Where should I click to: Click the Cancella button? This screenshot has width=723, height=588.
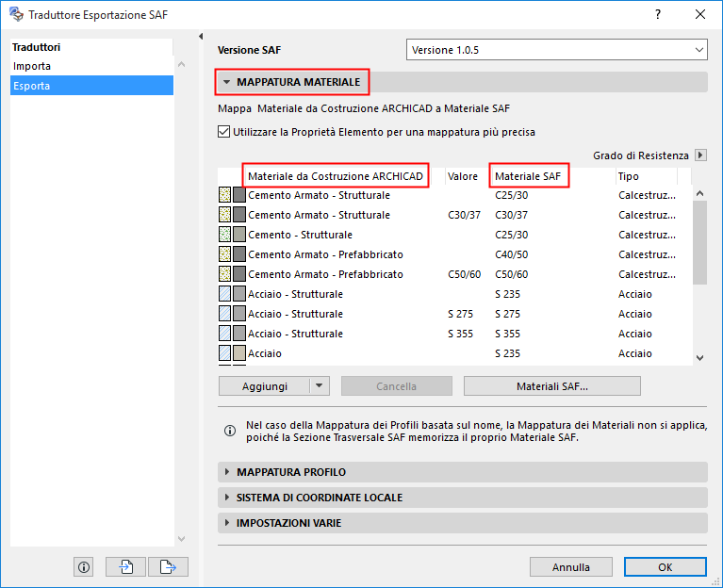[396, 385]
